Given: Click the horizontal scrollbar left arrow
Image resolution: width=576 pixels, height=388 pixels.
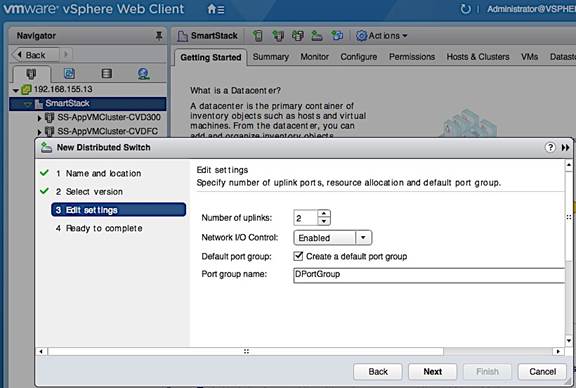Looking at the screenshot, I should [41, 352].
